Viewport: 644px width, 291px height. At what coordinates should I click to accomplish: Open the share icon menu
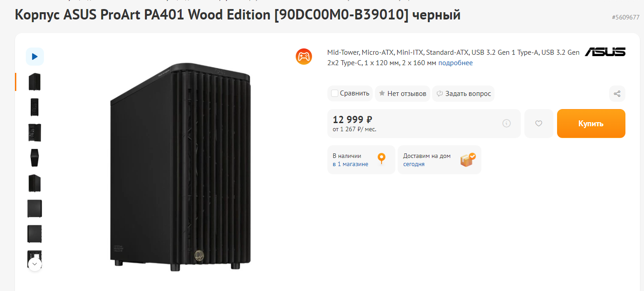617,94
